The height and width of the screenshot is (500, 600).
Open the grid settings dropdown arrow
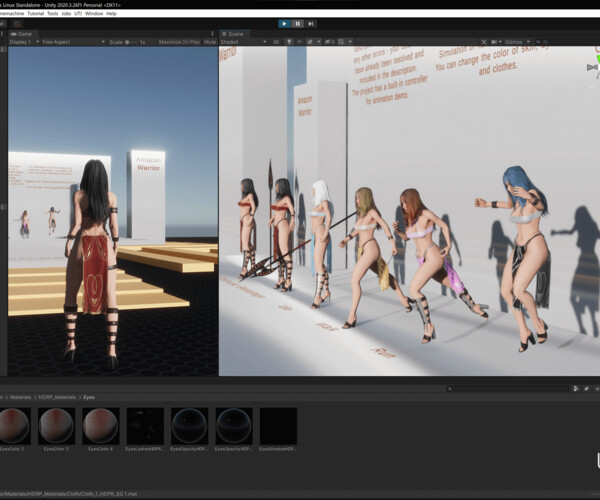(x=350, y=42)
